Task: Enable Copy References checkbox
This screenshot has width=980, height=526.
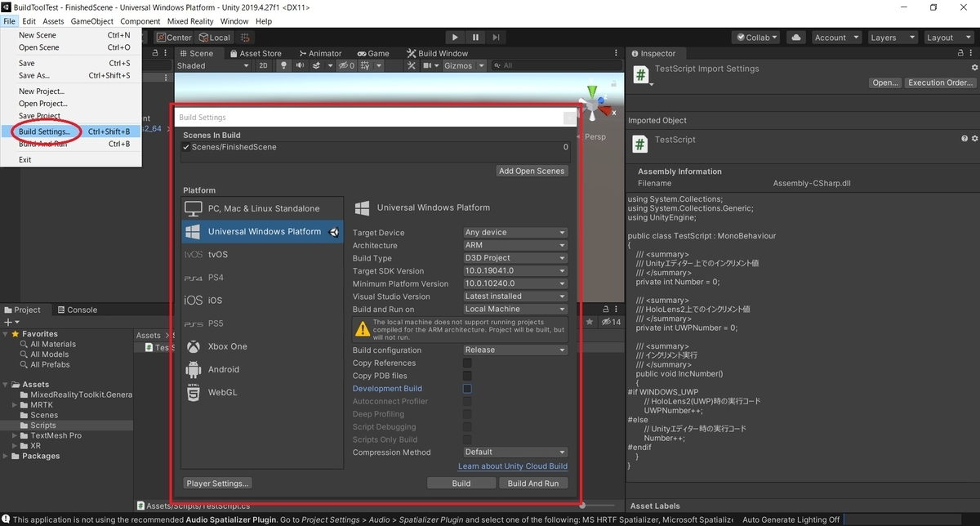Action: (x=467, y=363)
